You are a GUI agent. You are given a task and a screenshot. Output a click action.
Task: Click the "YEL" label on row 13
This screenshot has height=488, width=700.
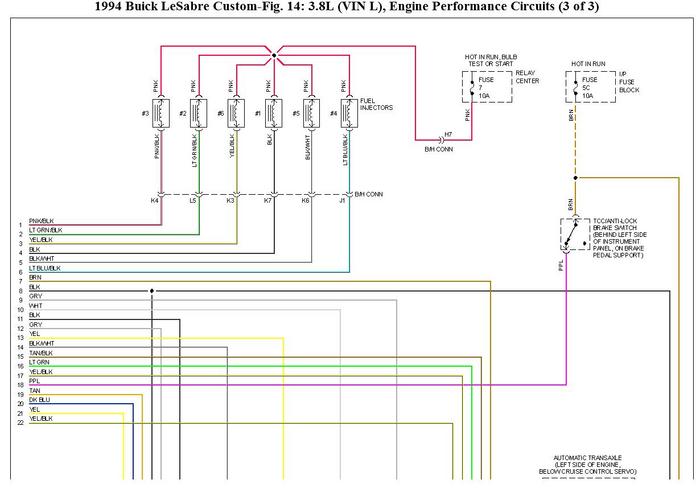[x=34, y=334]
